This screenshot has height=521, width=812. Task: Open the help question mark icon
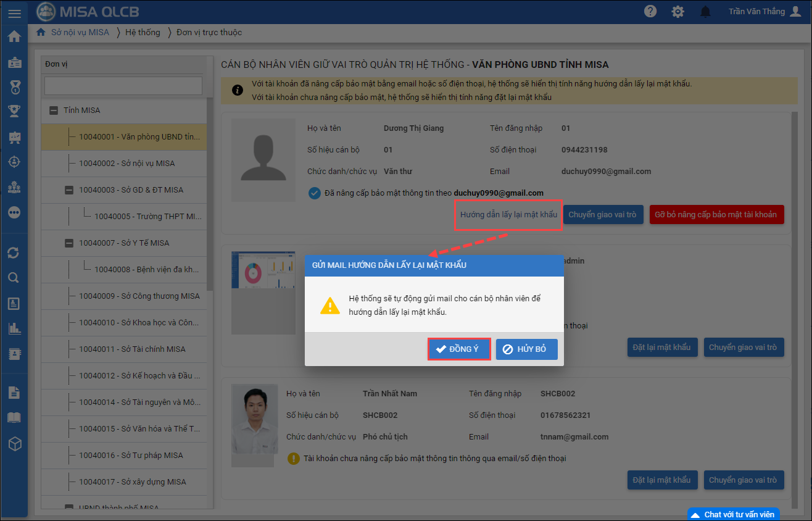[650, 12]
